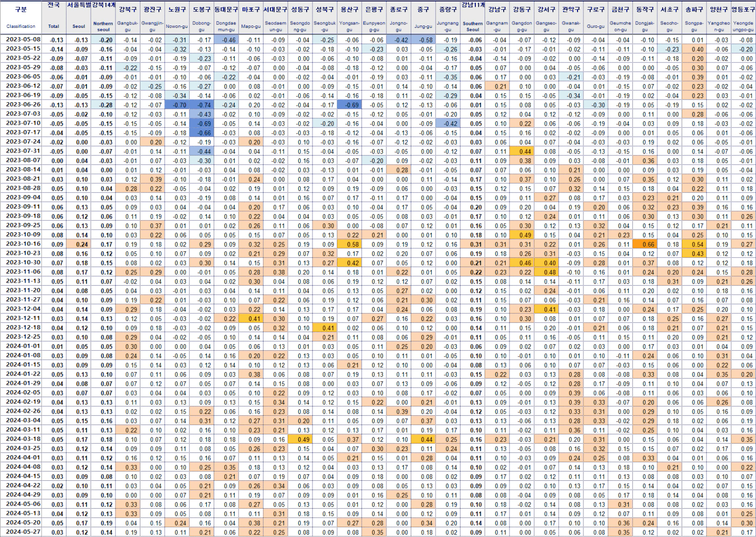756x537 pixels.
Task: Click the date cell 2023-12-25
Action: [x=23, y=336]
